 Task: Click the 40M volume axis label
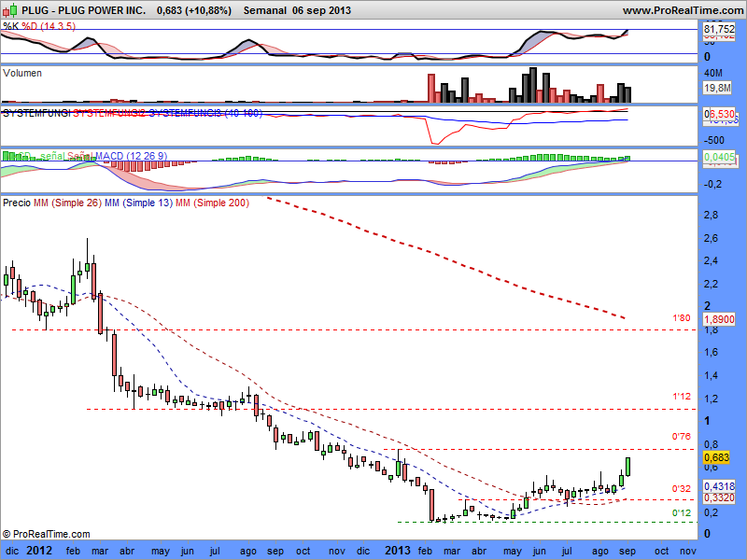(x=713, y=73)
